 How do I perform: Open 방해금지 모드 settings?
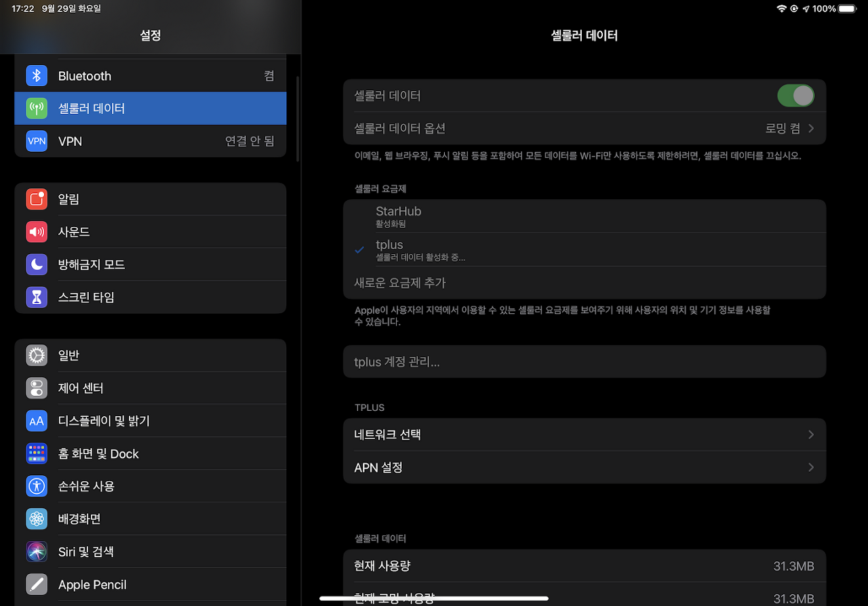pyautogui.click(x=151, y=264)
